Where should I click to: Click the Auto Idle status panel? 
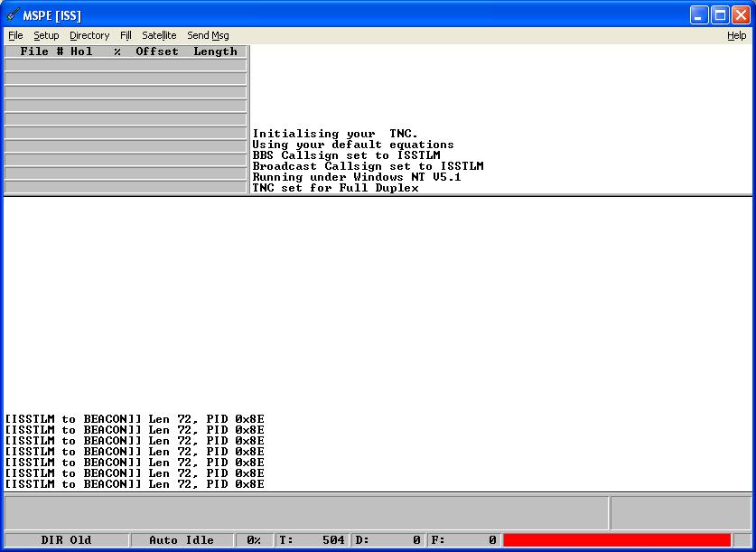tap(182, 540)
